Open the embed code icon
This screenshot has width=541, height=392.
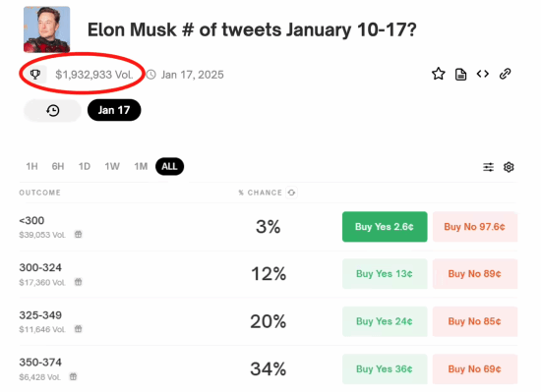482,74
